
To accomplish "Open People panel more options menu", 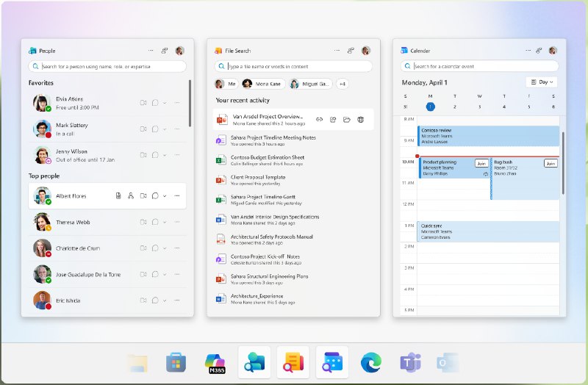I will click(x=151, y=51).
